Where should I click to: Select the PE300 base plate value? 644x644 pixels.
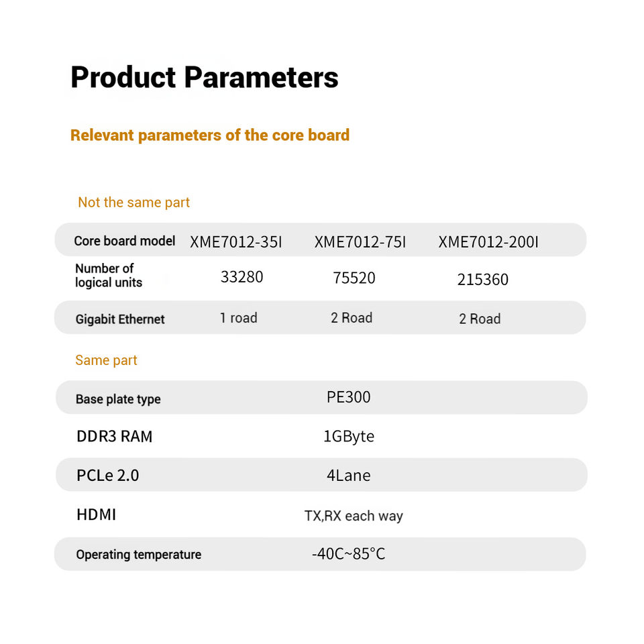348,397
